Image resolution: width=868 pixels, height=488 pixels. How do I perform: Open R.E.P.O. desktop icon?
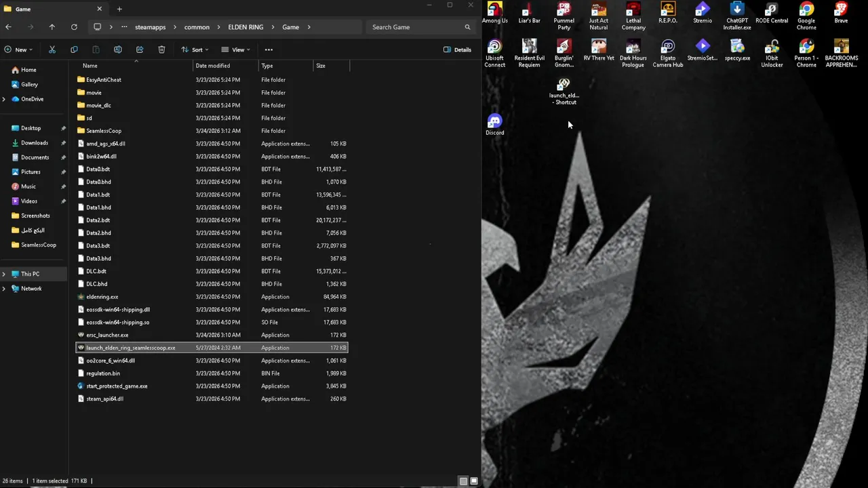pos(668,14)
